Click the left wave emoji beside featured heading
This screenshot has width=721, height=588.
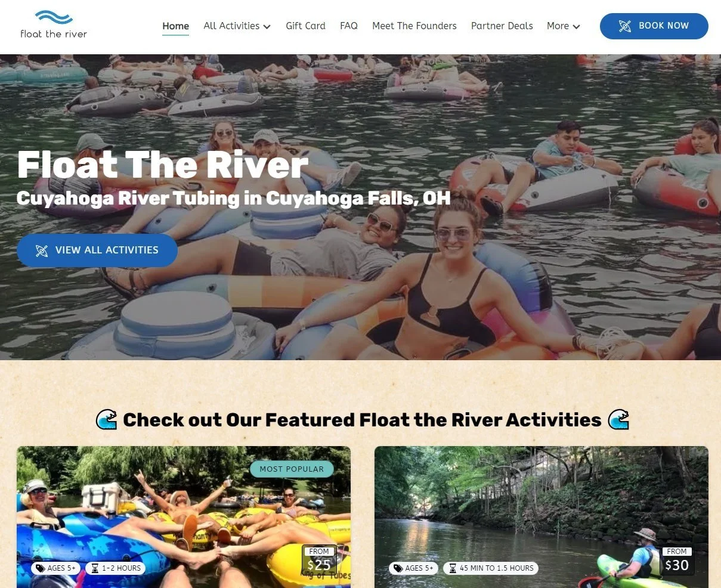point(107,420)
